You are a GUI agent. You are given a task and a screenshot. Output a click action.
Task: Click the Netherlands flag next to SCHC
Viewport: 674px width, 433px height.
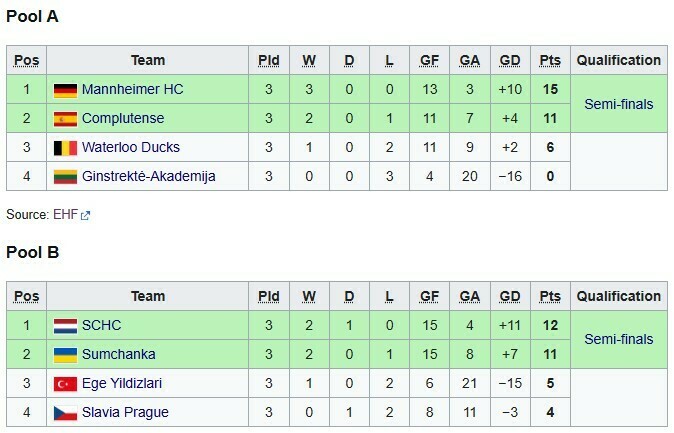(65, 326)
